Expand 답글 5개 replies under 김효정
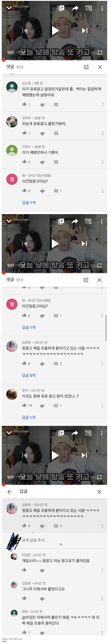Image resolution: width=111 pixels, height=644 pixels. pyautogui.click(x=29, y=375)
